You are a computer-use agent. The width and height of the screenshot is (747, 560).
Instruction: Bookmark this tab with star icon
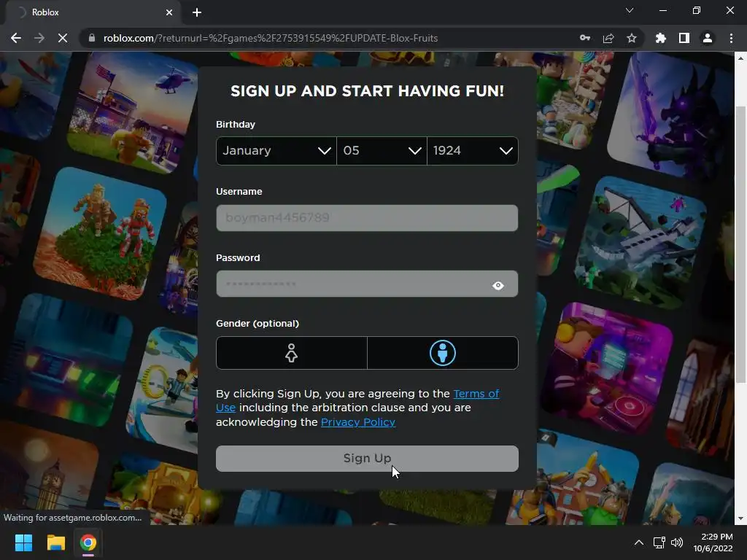(x=632, y=38)
